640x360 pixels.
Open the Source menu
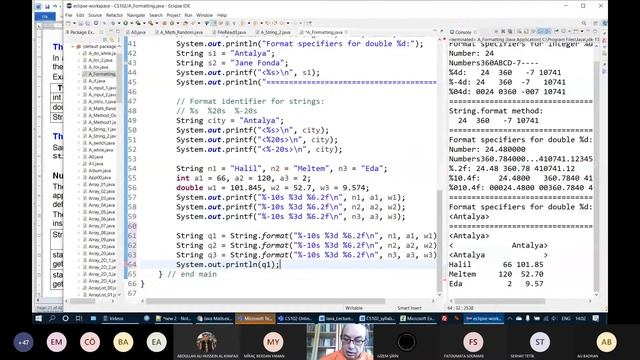(x=95, y=15)
